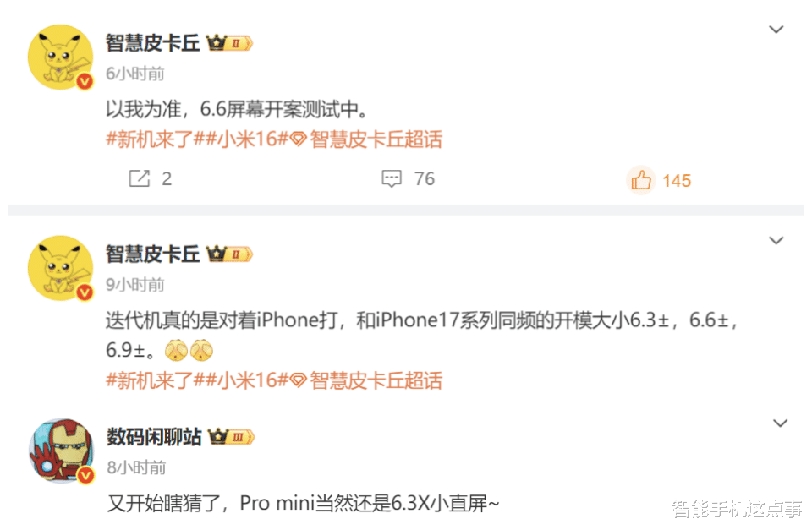Expand the chevron menu on the 9小时前 post
Image resolution: width=812 pixels, height=530 pixels.
(x=776, y=241)
